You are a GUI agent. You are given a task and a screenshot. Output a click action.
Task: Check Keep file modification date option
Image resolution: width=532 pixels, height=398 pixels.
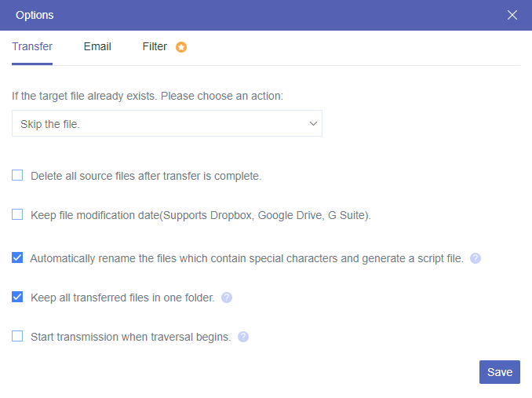pos(17,215)
